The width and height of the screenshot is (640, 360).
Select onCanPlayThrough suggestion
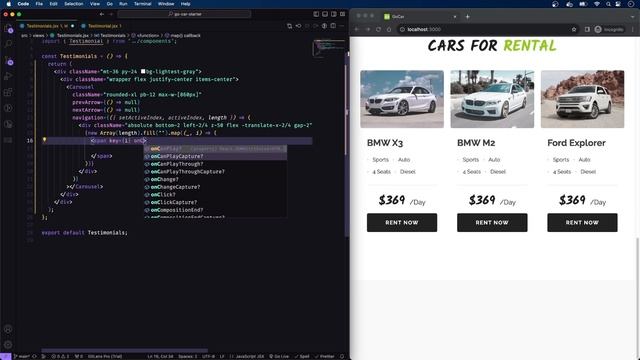[215, 164]
